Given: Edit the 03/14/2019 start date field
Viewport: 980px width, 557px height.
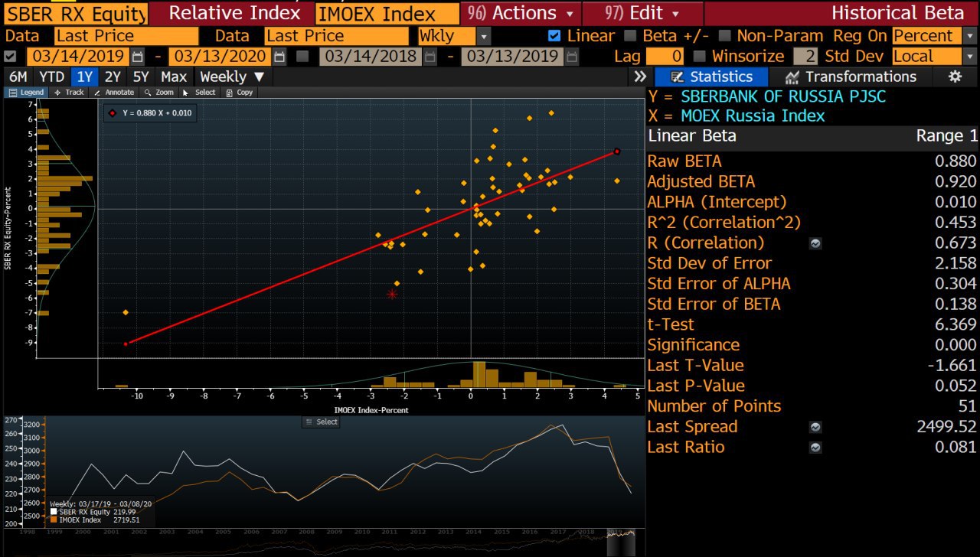Looking at the screenshot, I should 79,57.
